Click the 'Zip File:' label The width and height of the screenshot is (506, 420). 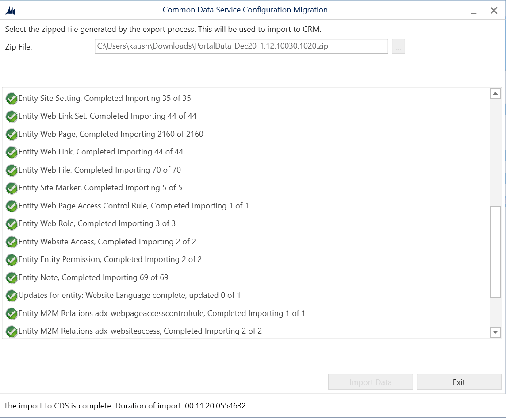click(x=19, y=47)
